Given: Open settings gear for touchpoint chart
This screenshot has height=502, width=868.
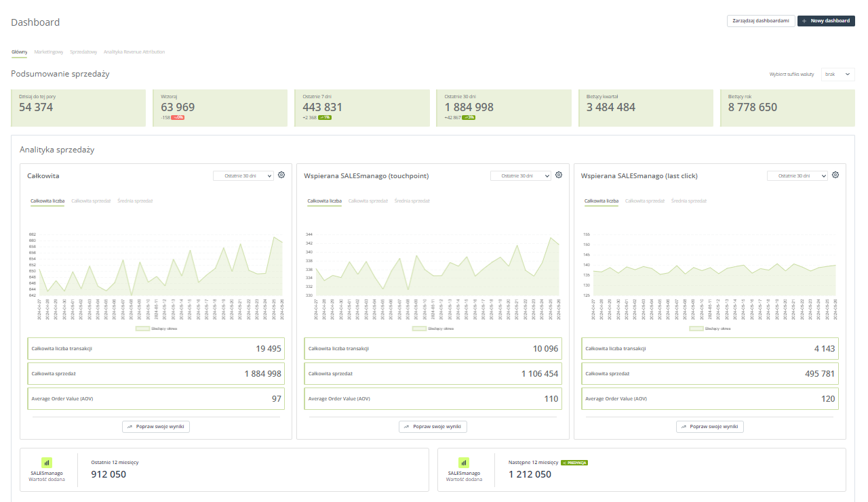Looking at the screenshot, I should tap(559, 175).
